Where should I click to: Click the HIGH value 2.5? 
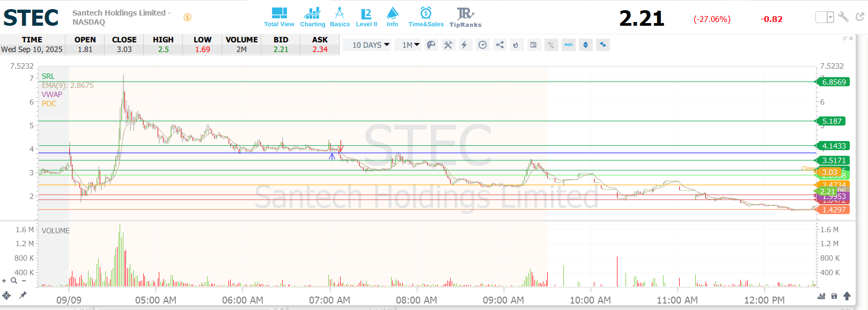[163, 49]
